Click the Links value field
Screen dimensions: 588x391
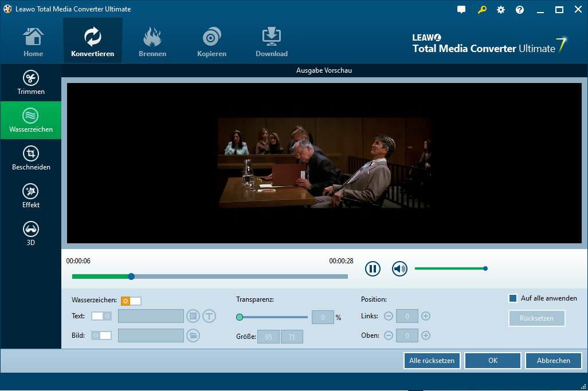point(407,316)
